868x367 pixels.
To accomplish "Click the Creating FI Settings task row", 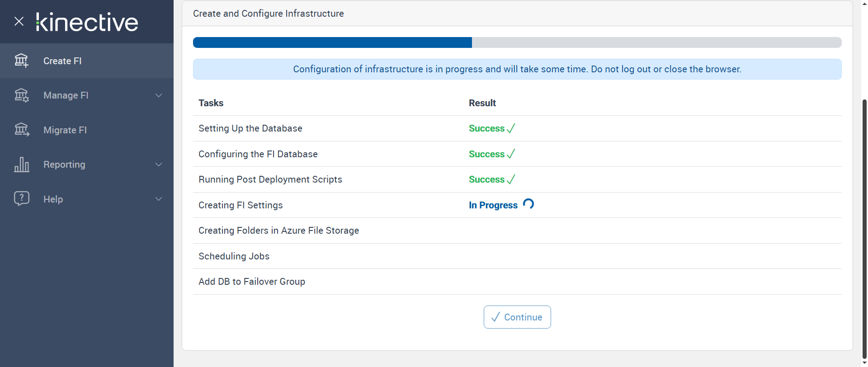I will coord(241,205).
